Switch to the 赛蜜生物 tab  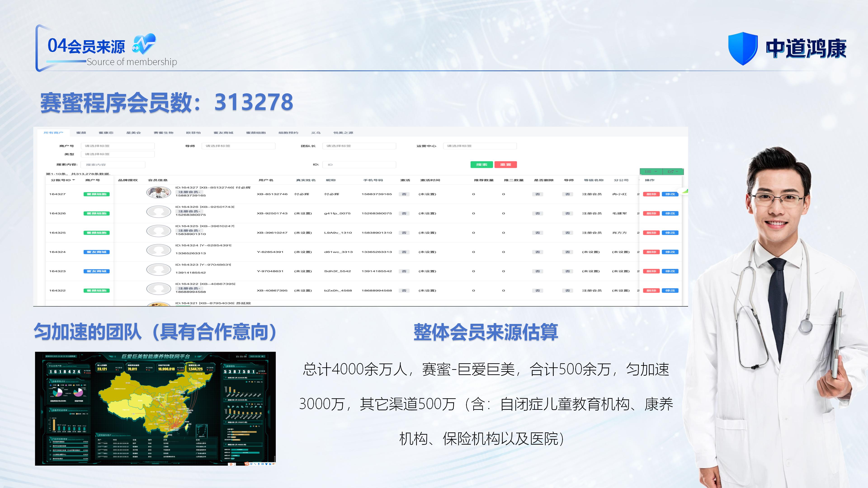tap(163, 133)
